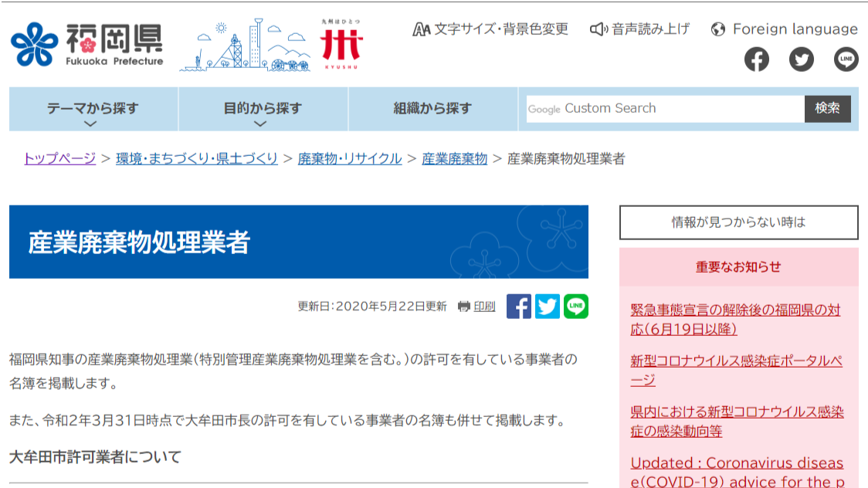Screen dimensions: 868x488
Task: Open the LINE icon in the header
Action: coord(846,59)
